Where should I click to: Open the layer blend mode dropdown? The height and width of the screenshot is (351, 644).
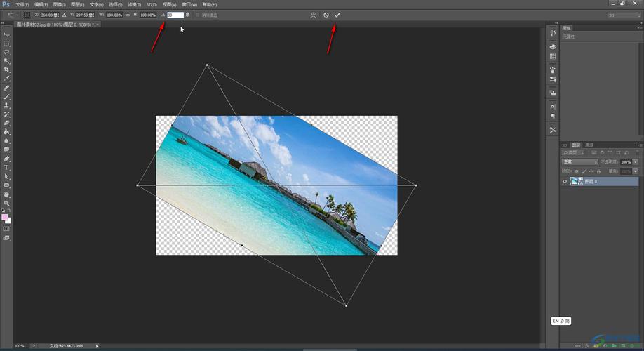[x=580, y=162]
